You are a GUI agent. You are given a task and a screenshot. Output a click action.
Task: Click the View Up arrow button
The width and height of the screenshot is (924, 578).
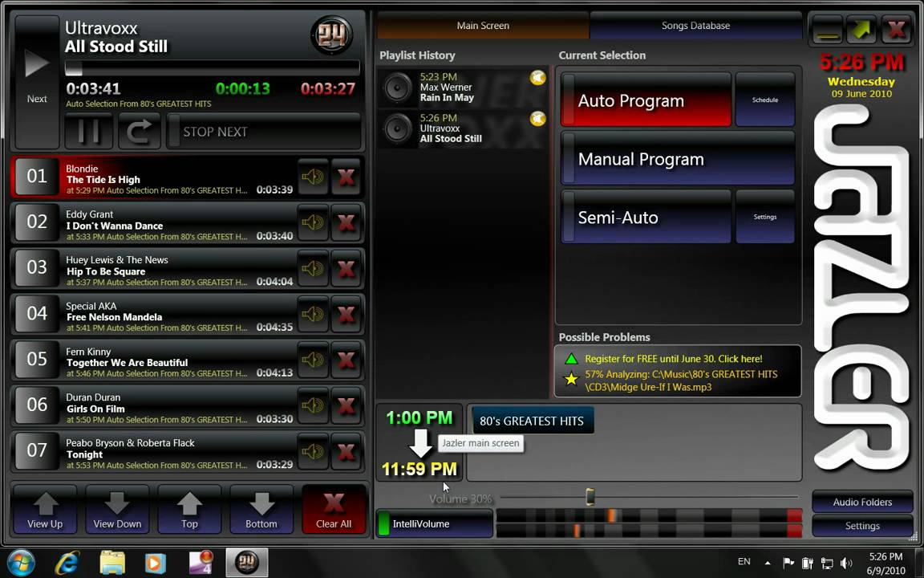coord(45,510)
